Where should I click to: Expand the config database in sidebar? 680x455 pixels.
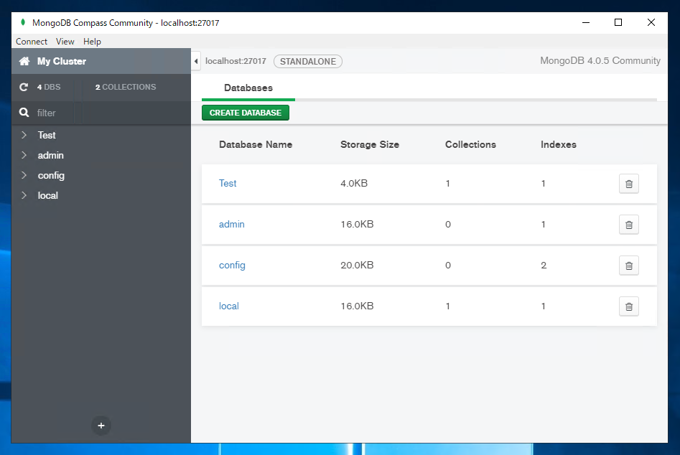click(24, 175)
